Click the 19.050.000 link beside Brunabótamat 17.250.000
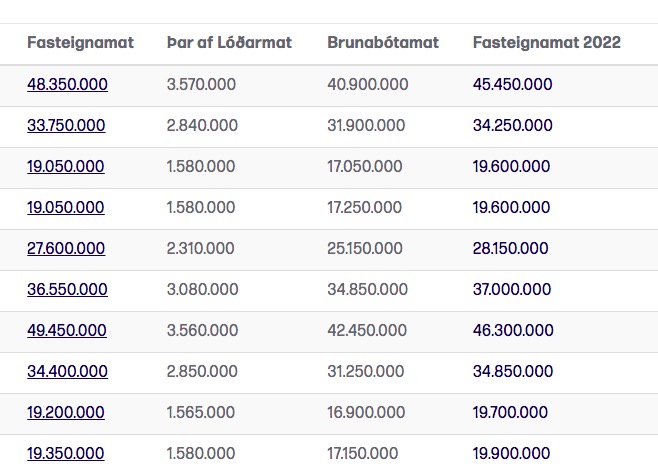The height and width of the screenshot is (475, 658). (x=66, y=207)
